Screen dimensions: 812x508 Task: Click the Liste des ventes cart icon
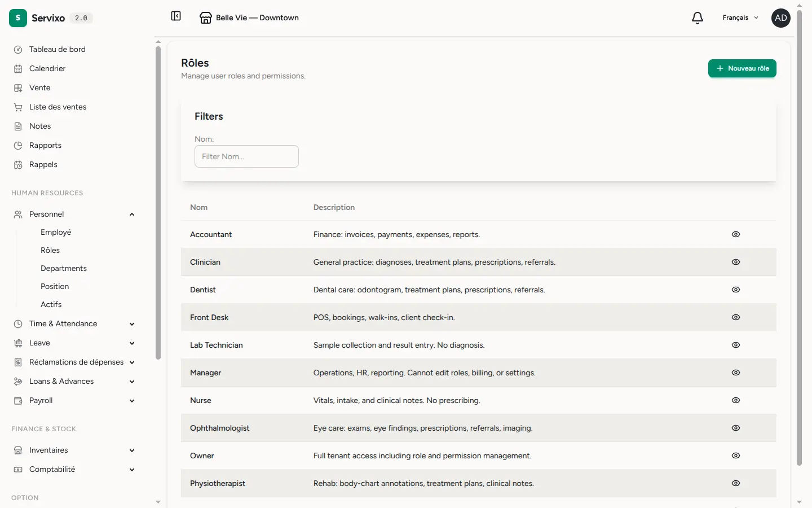[18, 107]
